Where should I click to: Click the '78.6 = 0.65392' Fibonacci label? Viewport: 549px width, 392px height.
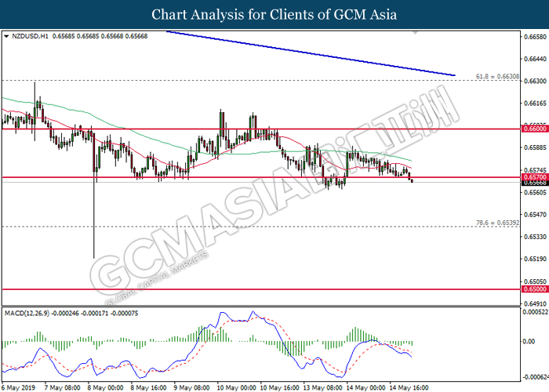(x=497, y=223)
